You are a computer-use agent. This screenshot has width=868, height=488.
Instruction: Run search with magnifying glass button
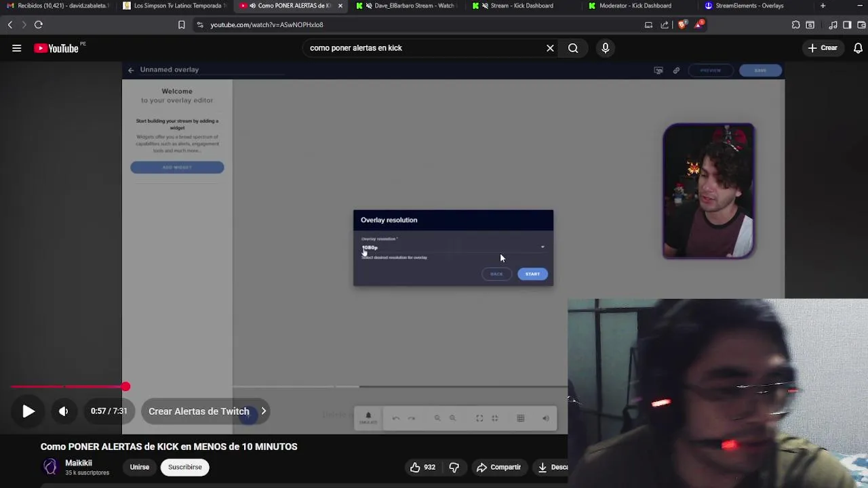[x=573, y=48]
